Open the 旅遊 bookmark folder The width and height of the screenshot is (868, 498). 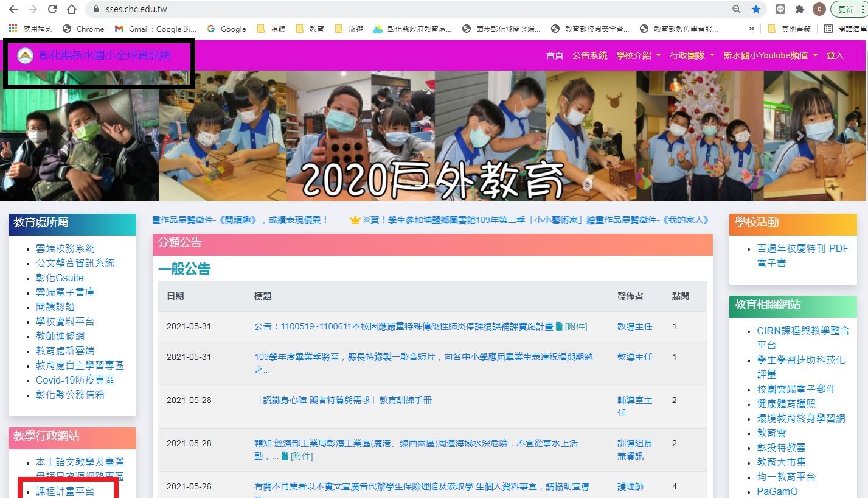[349, 29]
